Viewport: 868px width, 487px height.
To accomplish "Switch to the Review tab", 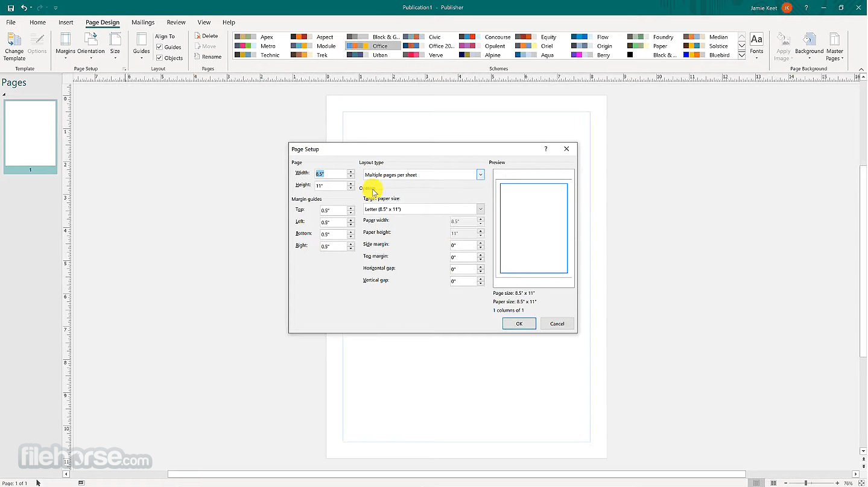I will tap(176, 22).
